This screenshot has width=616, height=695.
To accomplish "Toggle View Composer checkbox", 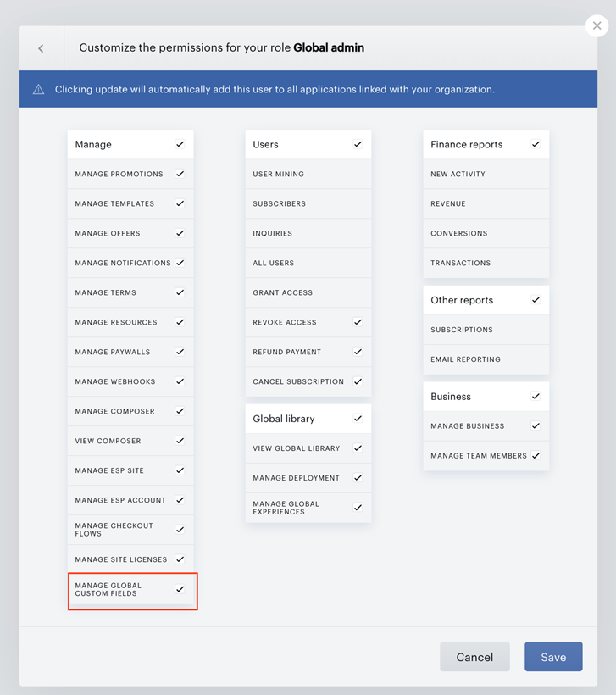I will click(180, 441).
